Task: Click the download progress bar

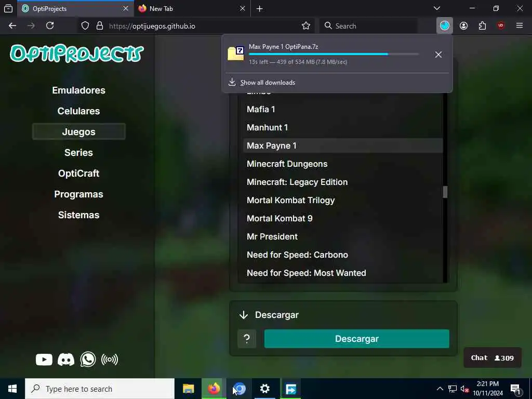Action: (334, 54)
